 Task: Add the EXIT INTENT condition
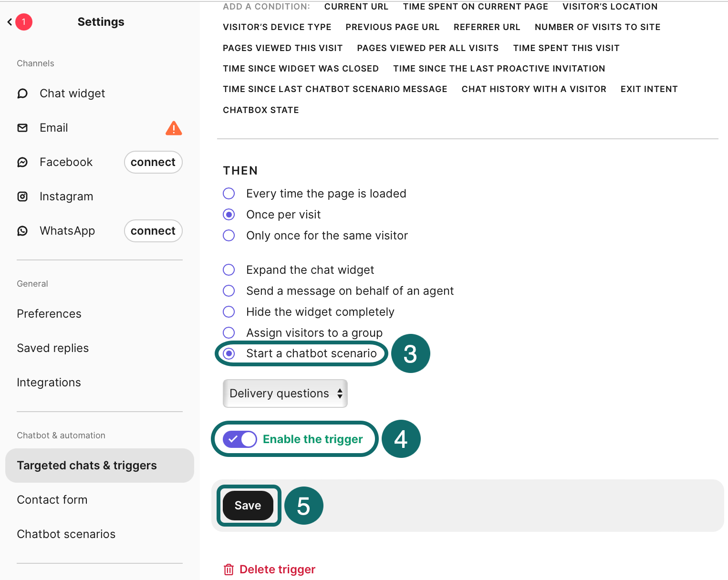tap(649, 89)
